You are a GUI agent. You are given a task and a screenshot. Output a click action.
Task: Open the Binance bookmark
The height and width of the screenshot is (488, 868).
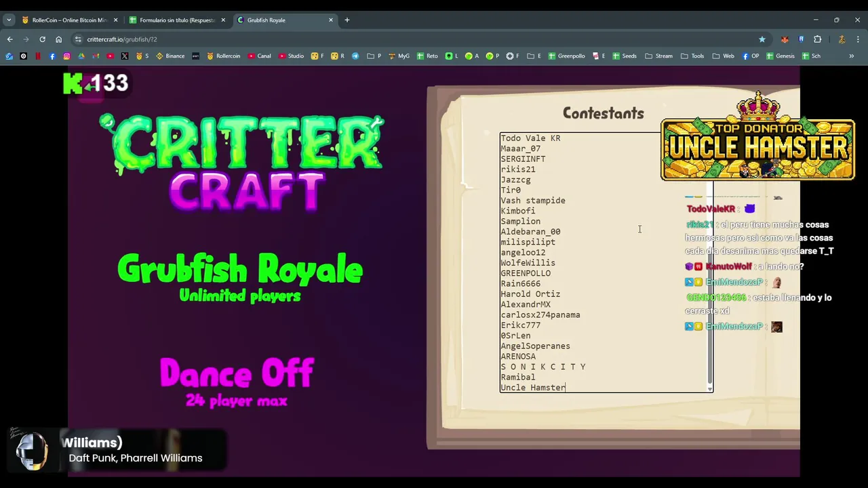pyautogui.click(x=170, y=56)
